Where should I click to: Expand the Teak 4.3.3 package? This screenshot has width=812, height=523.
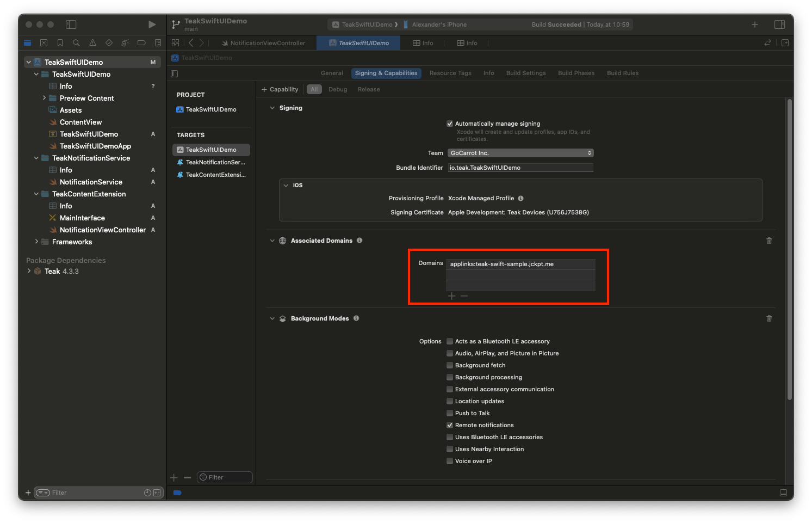[x=29, y=271]
